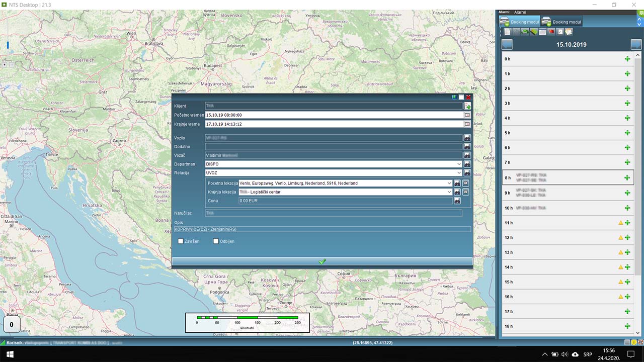Add booking at 3 h with plus icon

pyautogui.click(x=627, y=103)
